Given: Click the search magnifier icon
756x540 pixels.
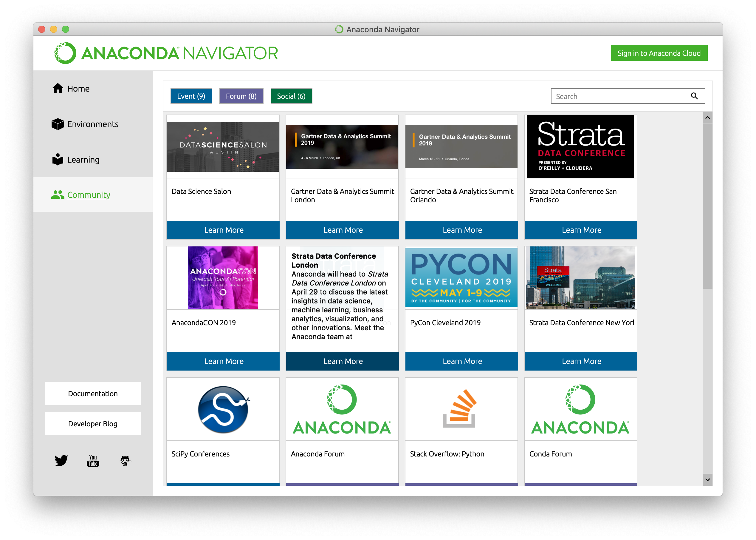Looking at the screenshot, I should click(x=694, y=96).
